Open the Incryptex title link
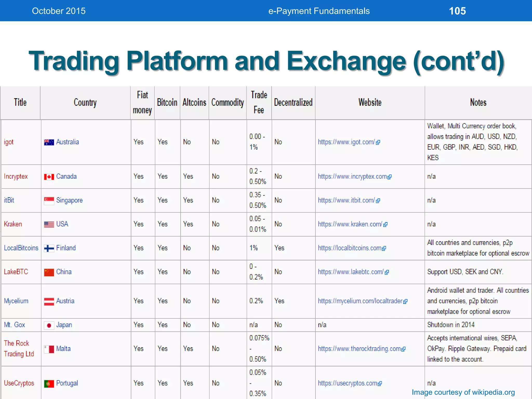 16,176
